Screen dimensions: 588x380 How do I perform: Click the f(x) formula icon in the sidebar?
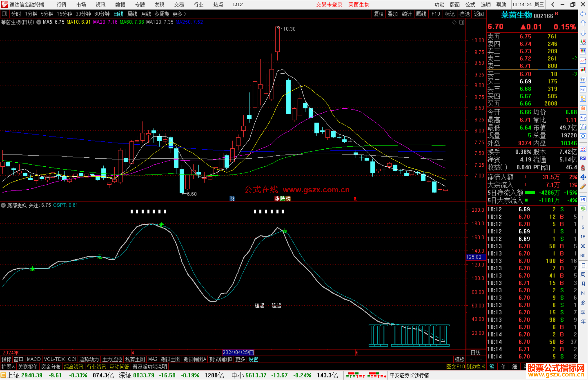tap(583, 127)
